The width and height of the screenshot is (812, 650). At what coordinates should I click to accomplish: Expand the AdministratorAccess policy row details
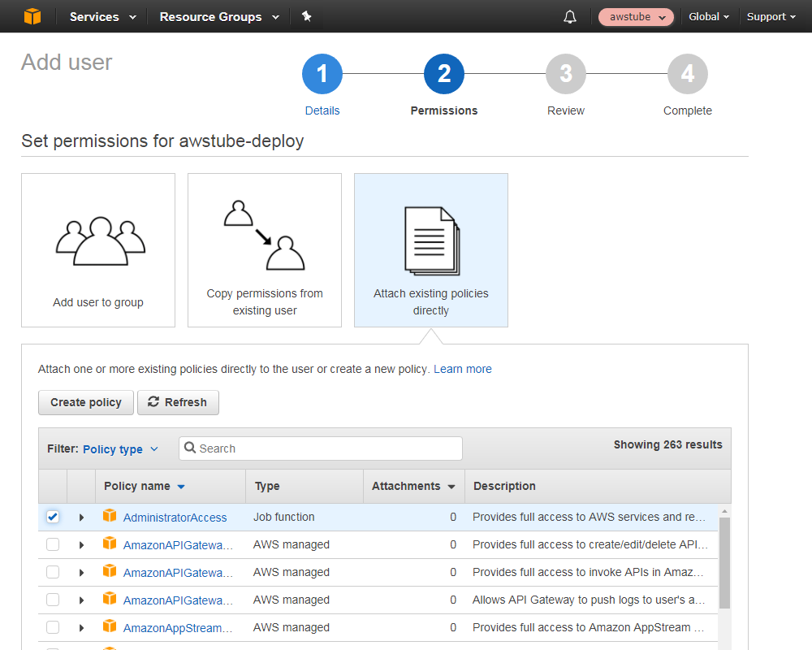(x=81, y=518)
